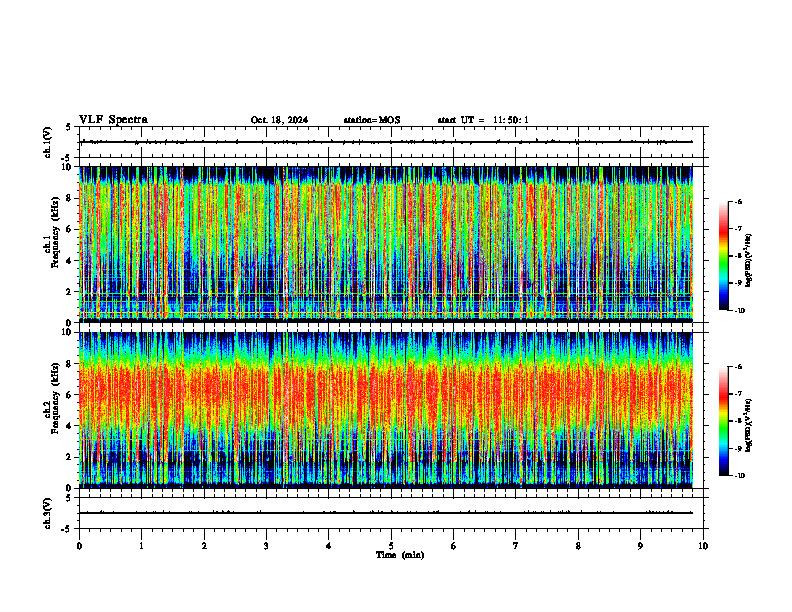Image resolution: width=792 pixels, height=612 pixels.
Task: Click the time axis tick label 4
Action: pyautogui.click(x=329, y=546)
